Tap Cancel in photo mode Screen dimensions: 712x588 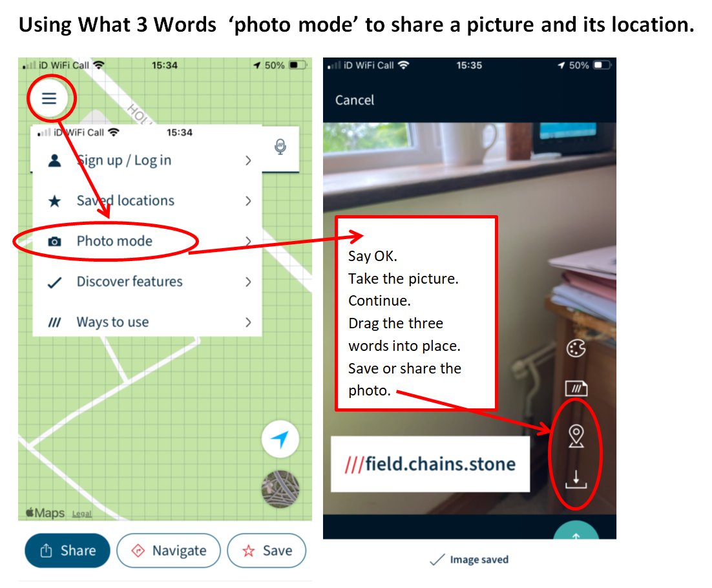[355, 100]
